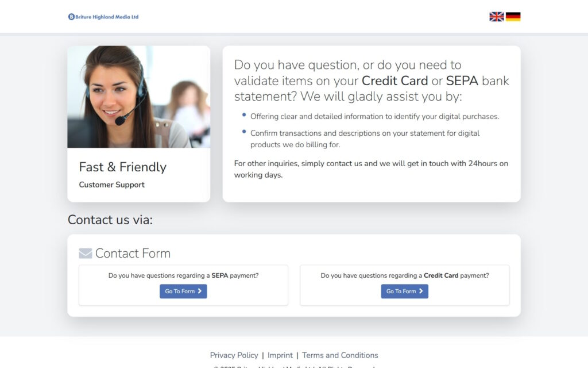The width and height of the screenshot is (588, 368).
Task: Open the Imprint footer link
Action: tap(280, 355)
